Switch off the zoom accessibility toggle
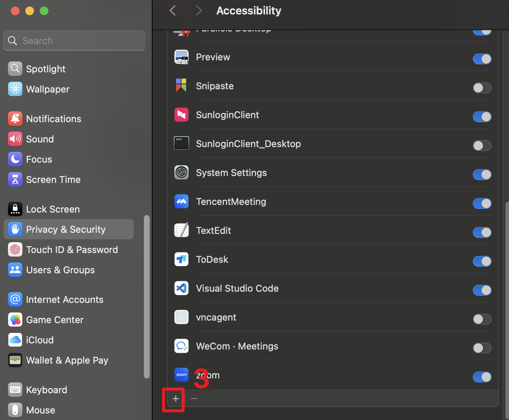This screenshot has width=509, height=420. [x=482, y=377]
